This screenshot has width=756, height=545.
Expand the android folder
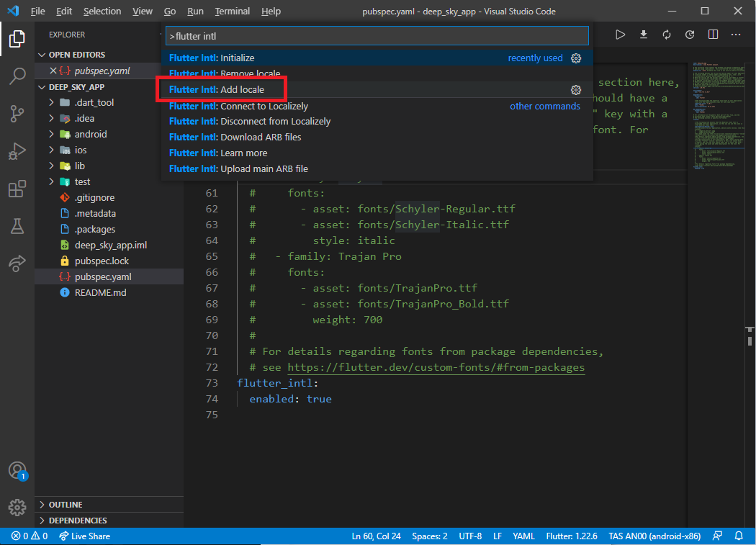pos(90,134)
